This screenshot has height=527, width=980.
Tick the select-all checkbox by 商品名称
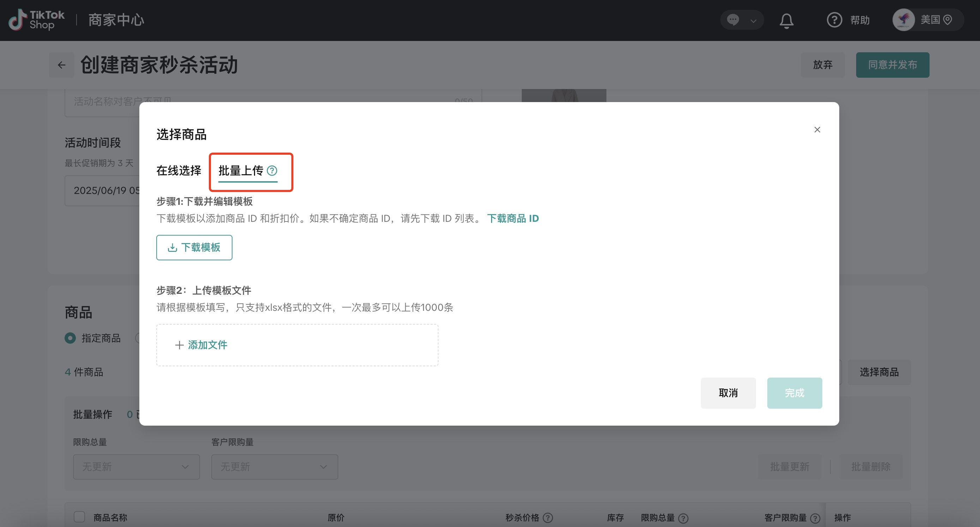click(79, 517)
